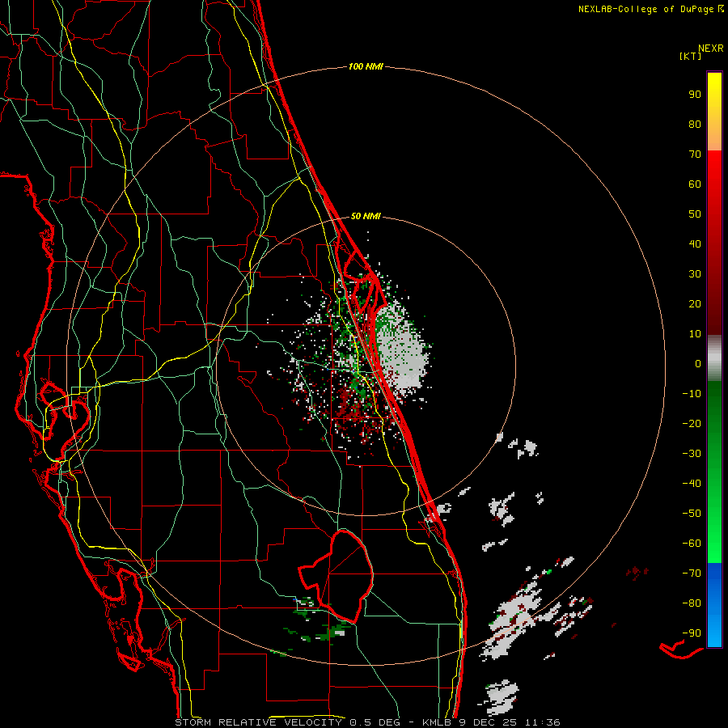728x728 pixels.
Task: Click the 40 value on the velocity scale
Action: [x=695, y=243]
